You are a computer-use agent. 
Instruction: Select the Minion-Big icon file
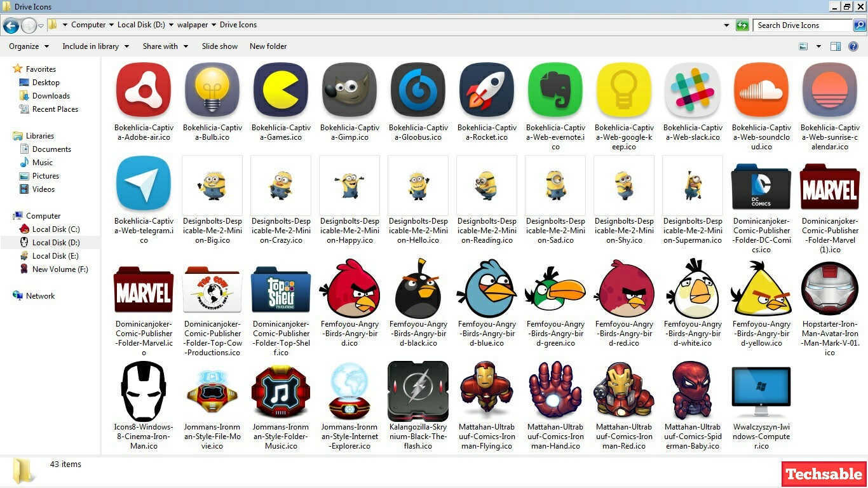coord(212,186)
